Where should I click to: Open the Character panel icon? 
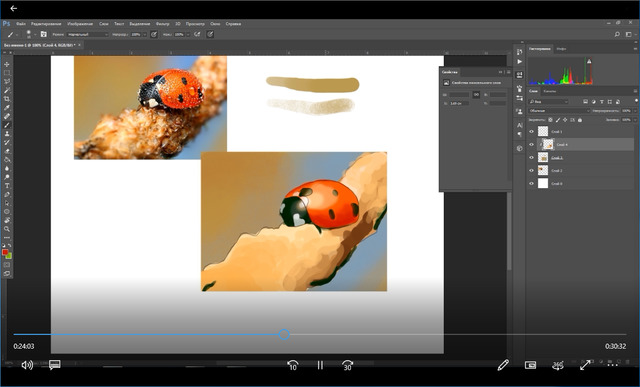click(x=519, y=125)
